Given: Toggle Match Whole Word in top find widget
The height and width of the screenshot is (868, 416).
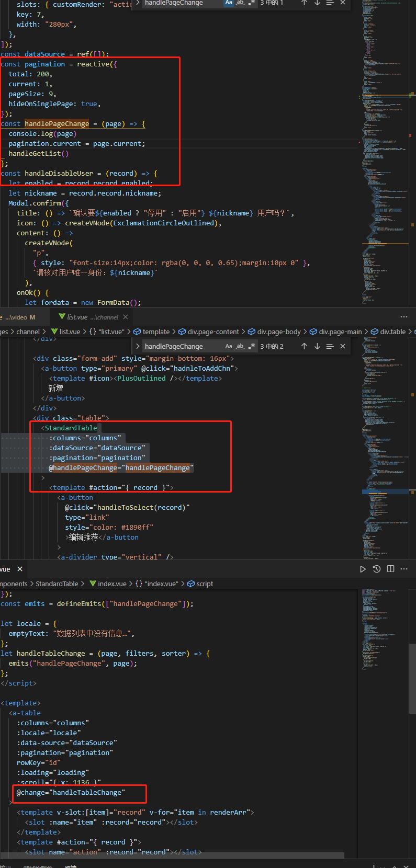Looking at the screenshot, I should 240,3.
